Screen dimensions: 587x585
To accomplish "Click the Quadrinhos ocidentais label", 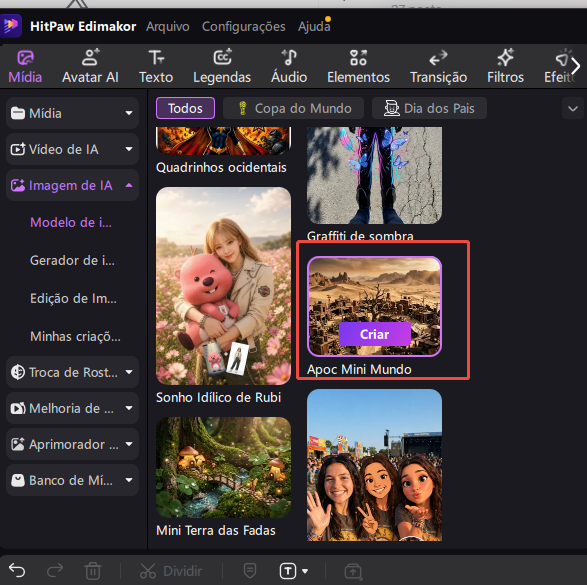I will tap(221, 167).
